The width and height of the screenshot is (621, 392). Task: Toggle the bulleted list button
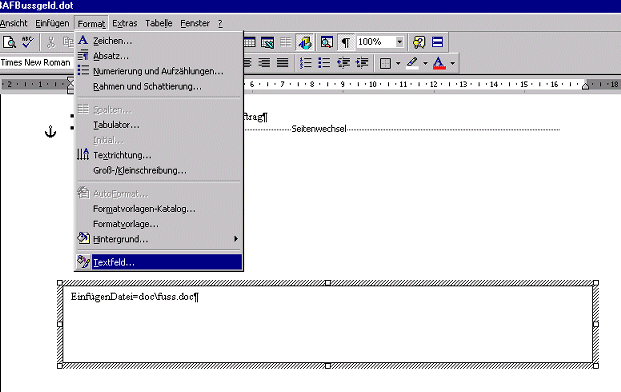point(324,63)
